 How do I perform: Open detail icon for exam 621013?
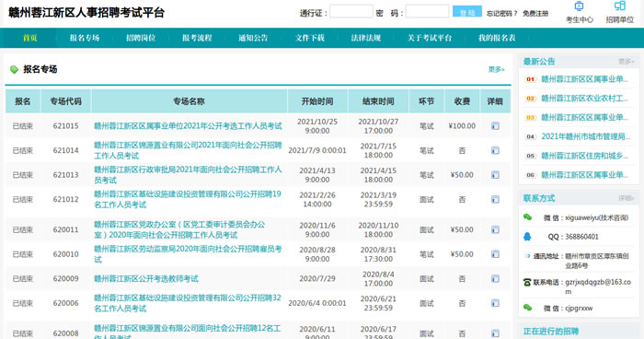[x=495, y=175]
